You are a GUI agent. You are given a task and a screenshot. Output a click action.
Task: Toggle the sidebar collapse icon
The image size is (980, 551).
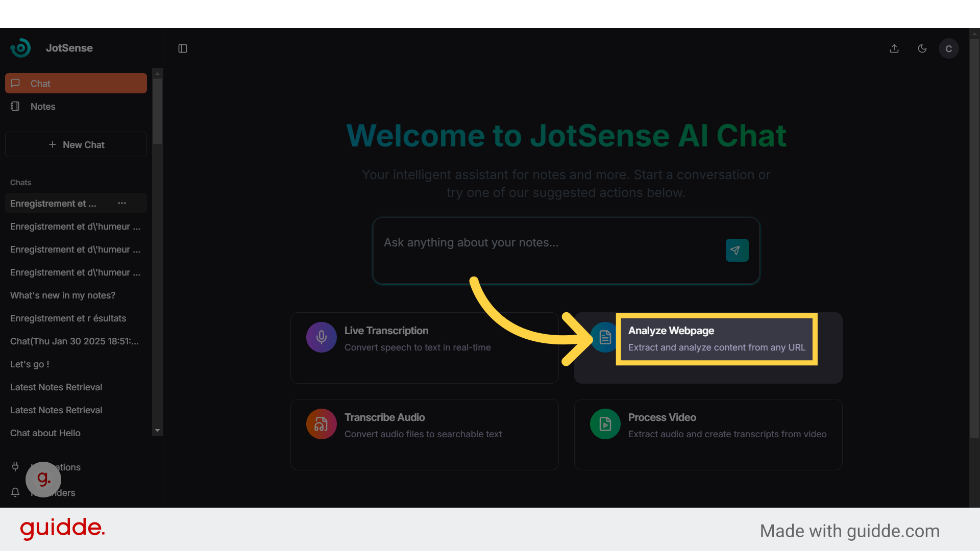click(183, 48)
